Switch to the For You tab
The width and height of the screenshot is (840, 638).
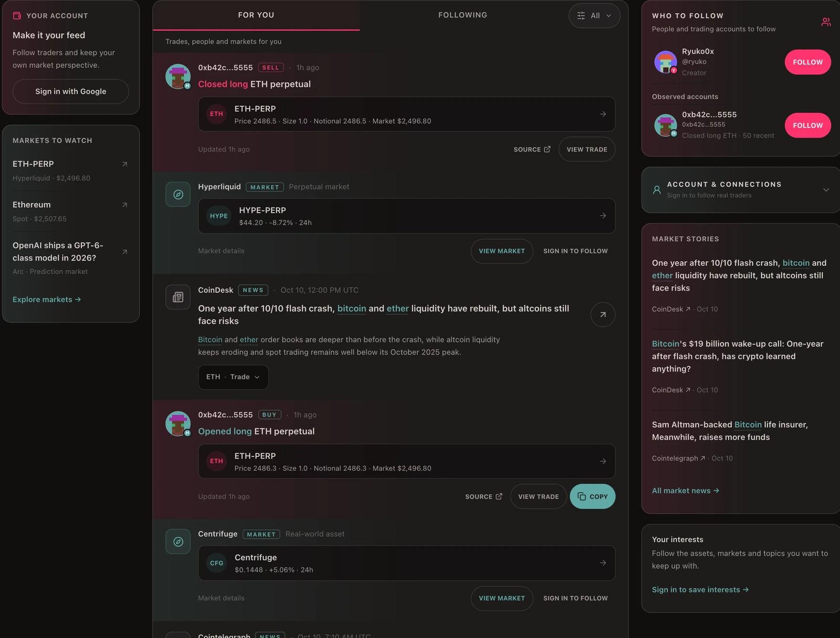(x=256, y=15)
